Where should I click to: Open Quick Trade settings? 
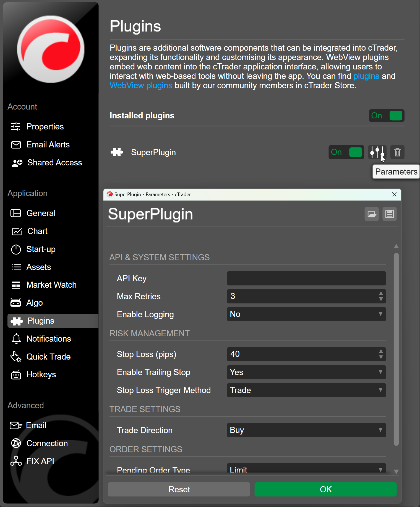click(48, 357)
